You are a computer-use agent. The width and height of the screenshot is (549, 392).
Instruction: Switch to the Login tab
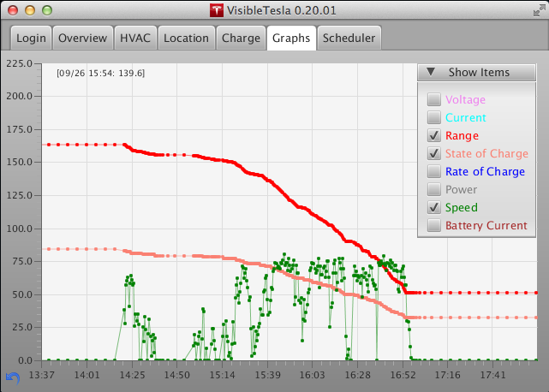pos(31,38)
